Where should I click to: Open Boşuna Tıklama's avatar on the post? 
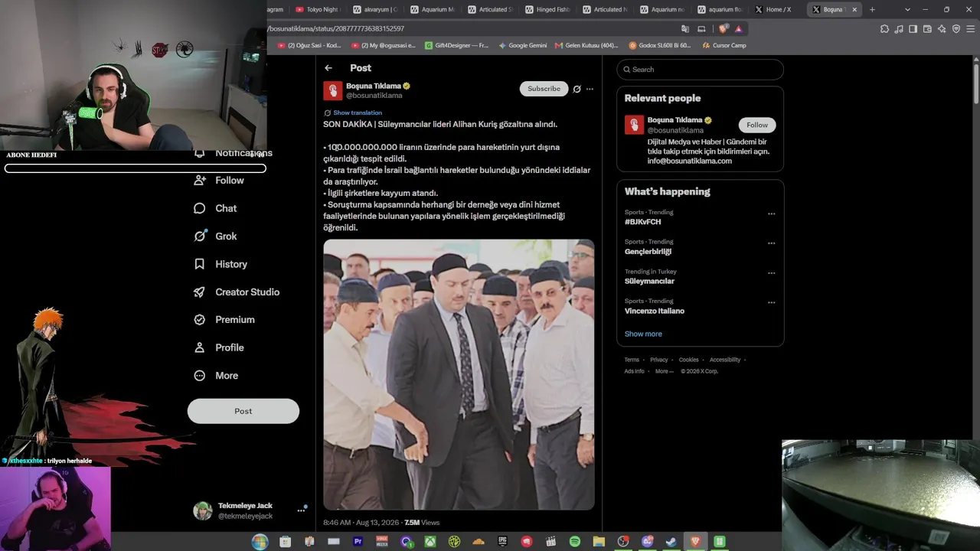click(332, 91)
